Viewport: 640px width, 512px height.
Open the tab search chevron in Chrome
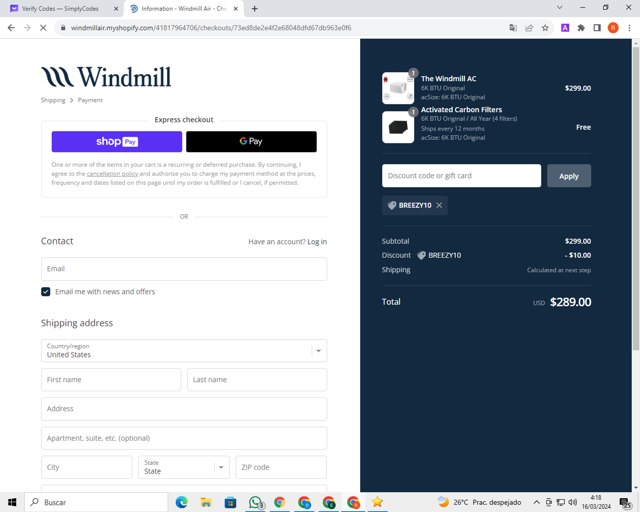[x=560, y=8]
